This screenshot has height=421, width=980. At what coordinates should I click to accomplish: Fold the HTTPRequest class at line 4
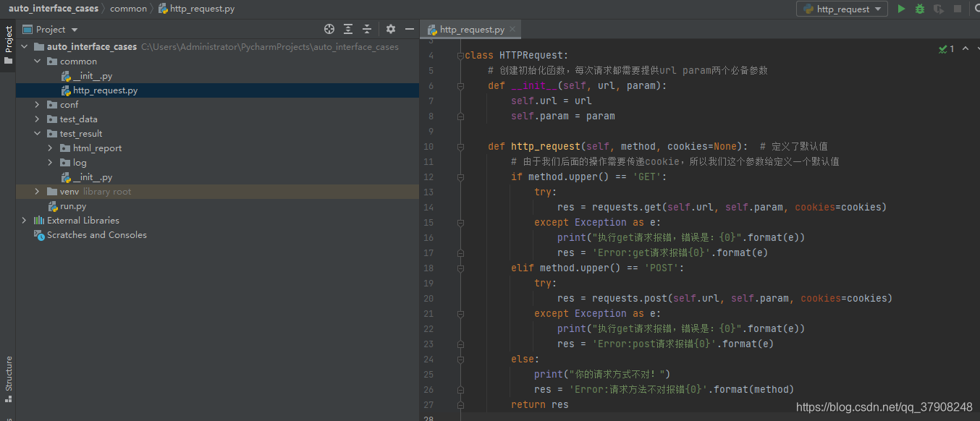[x=460, y=56]
